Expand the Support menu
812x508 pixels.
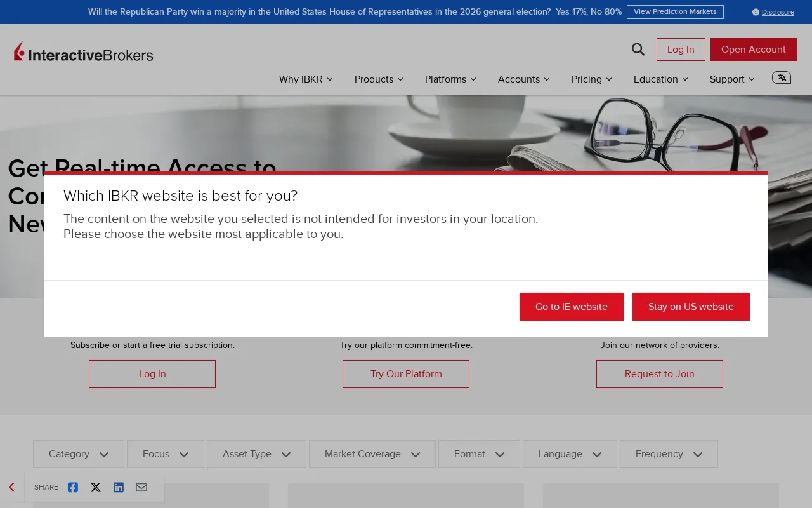[x=732, y=79]
